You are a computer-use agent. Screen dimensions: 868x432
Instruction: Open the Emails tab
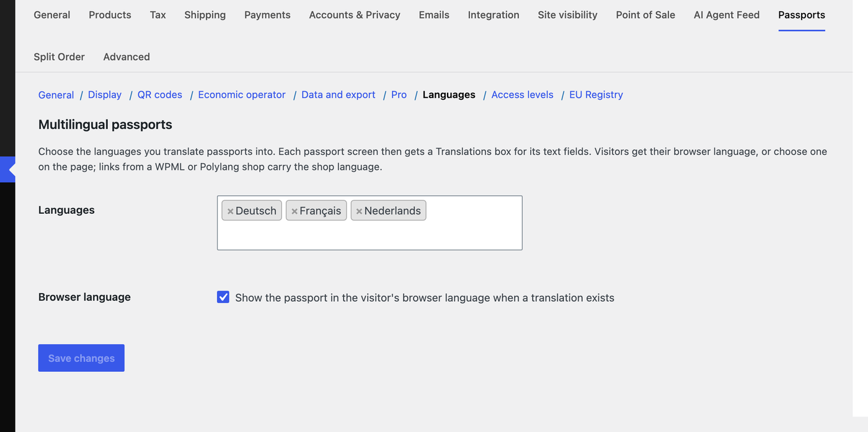[434, 15]
